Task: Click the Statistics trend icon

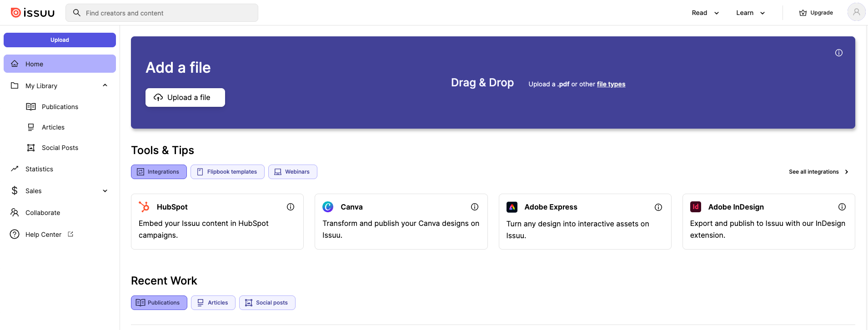Action: (15, 169)
